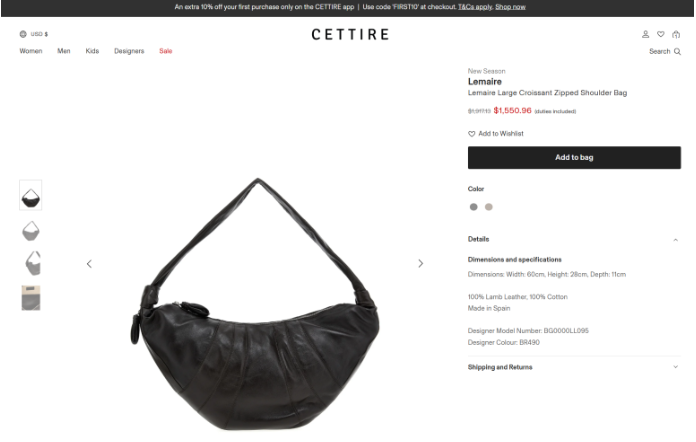Open the T&Cs apply link
696x442 pixels.
[475, 7]
